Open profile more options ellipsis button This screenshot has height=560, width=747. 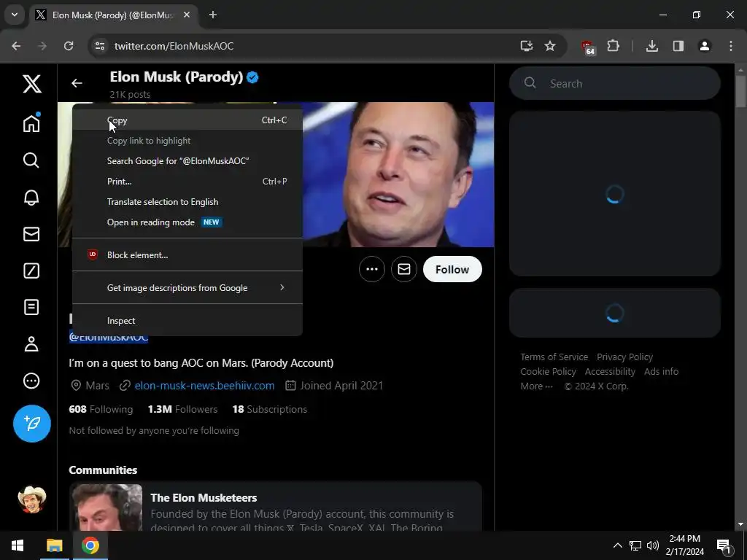click(372, 270)
